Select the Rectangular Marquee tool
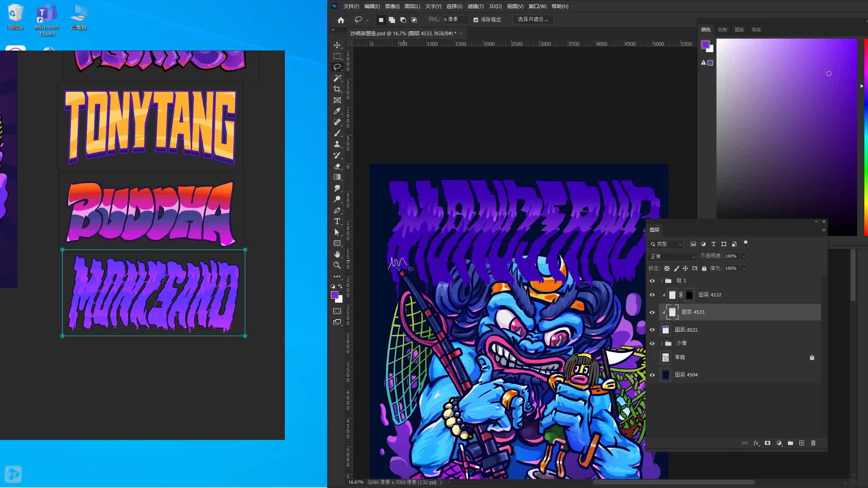This screenshot has height=488, width=868. pos(337,56)
